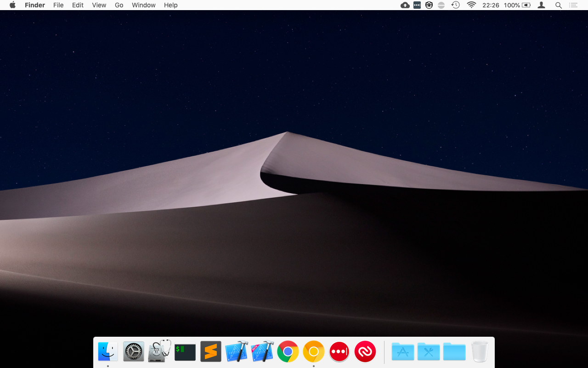Open Notification Center
Screen dimensions: 588x368
pos(573,5)
